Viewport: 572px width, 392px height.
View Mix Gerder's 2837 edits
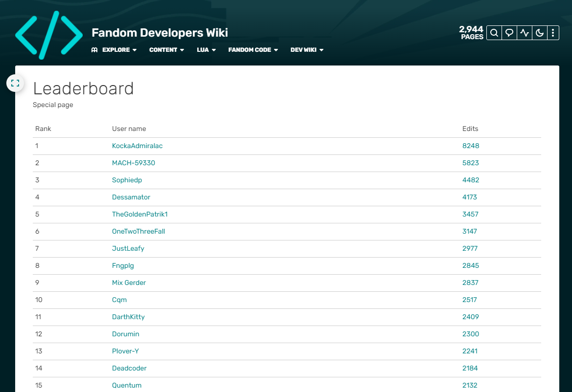click(x=470, y=283)
